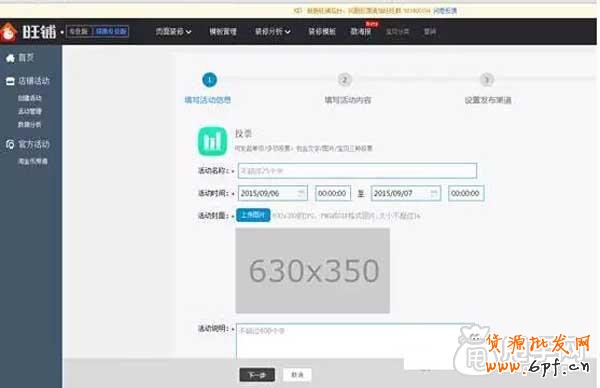Click the end time field after 2015/09/07

466,193
